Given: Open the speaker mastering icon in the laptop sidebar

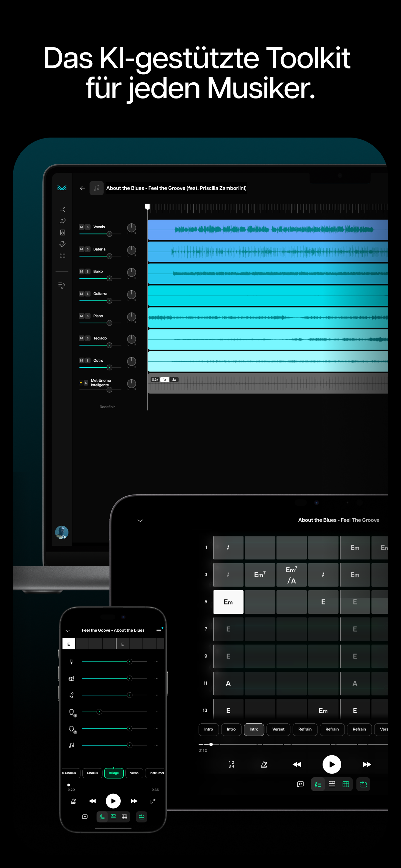Looking at the screenshot, I should (x=62, y=232).
